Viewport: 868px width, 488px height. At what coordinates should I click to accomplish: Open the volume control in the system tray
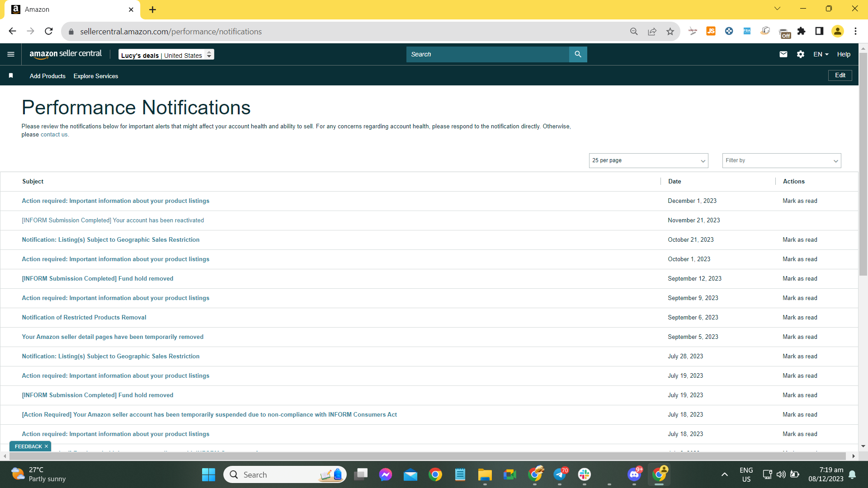(781, 474)
